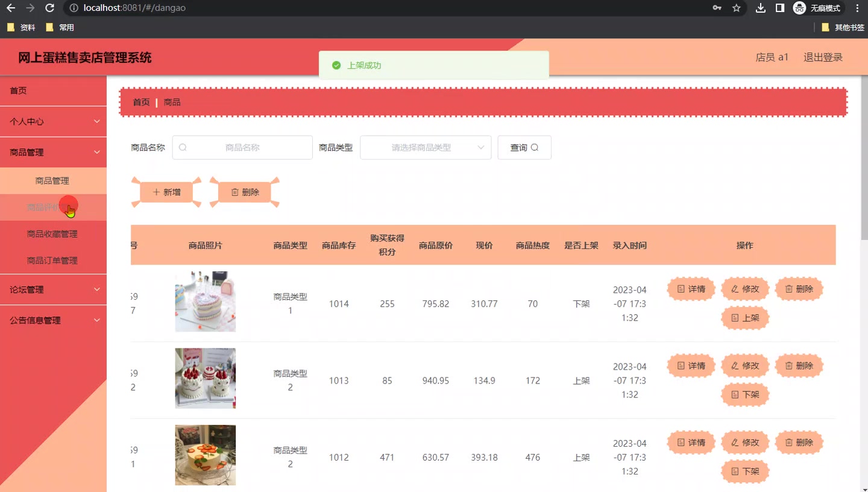Click the 上架 icon for the first product
The width and height of the screenshot is (868, 492).
[735, 318]
